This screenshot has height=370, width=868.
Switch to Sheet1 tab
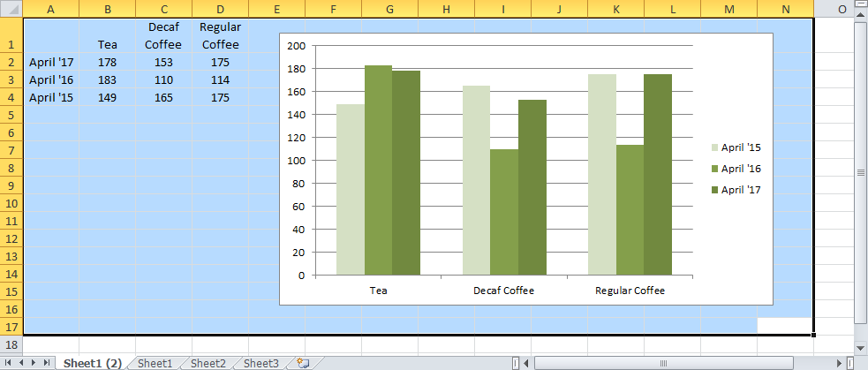(155, 363)
